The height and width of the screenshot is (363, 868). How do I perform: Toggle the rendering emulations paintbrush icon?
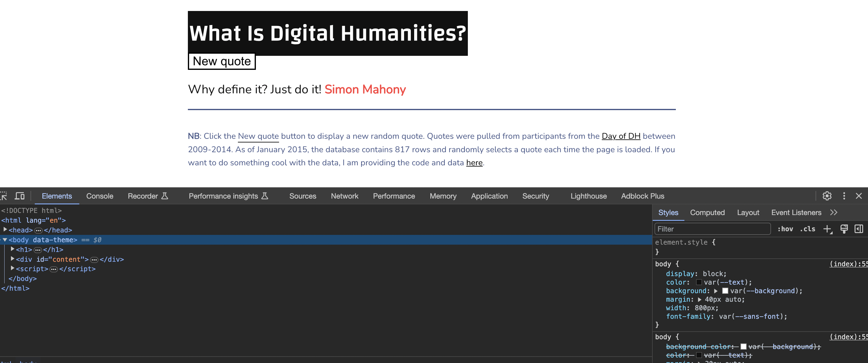pyautogui.click(x=844, y=229)
